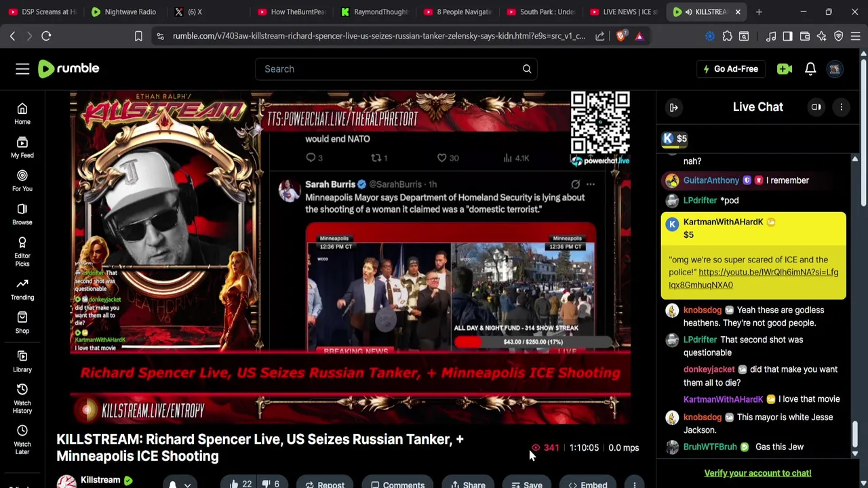Viewport: 868px width, 488px height.
Task: Open the Comments button
Action: (398, 484)
